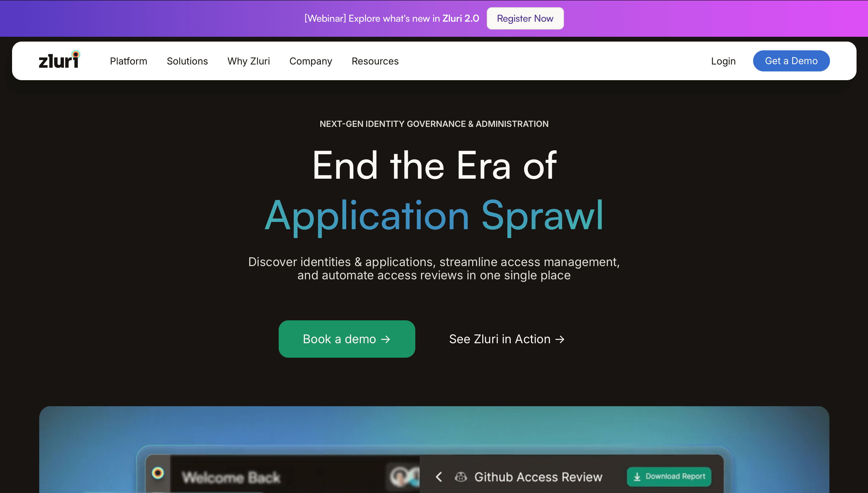The width and height of the screenshot is (868, 493).
Task: Open the Company menu
Action: (310, 61)
